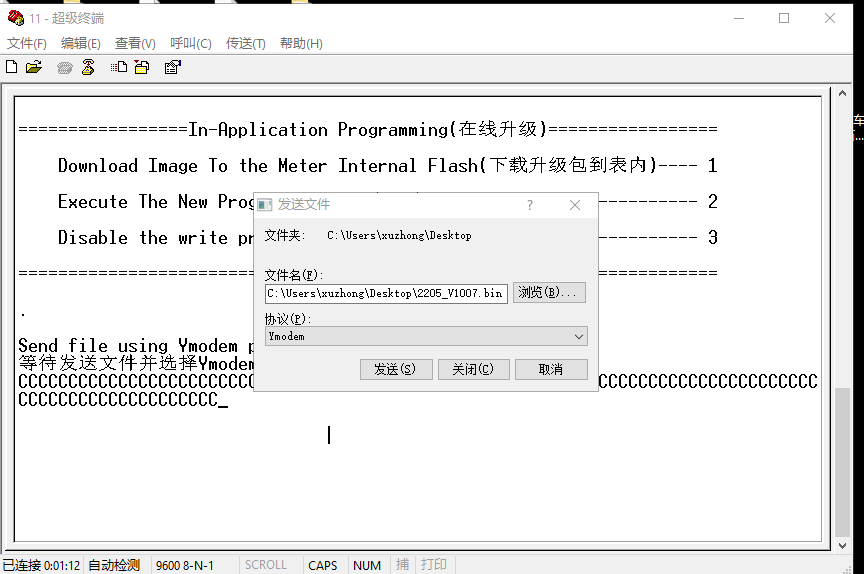
Task: Click the 已连接 0:01:12 status entry
Action: (41, 566)
